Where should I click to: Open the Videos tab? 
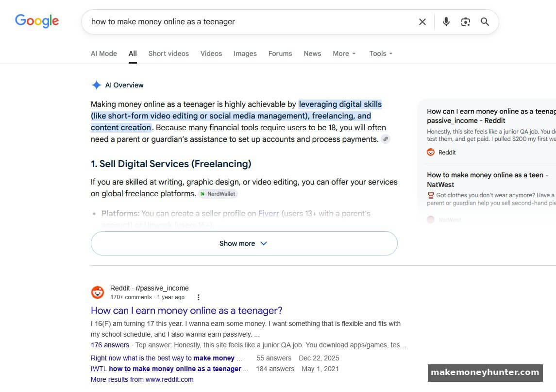coord(211,53)
